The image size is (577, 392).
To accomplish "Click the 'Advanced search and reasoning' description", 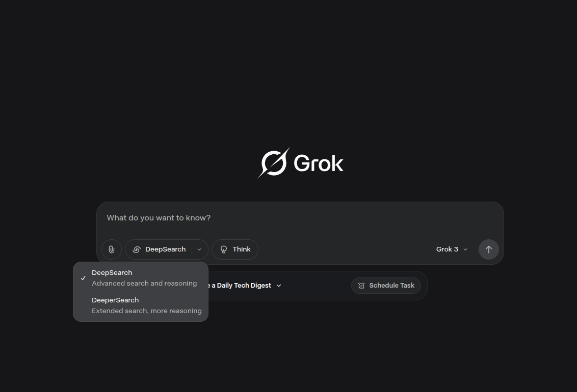I will tap(144, 283).
